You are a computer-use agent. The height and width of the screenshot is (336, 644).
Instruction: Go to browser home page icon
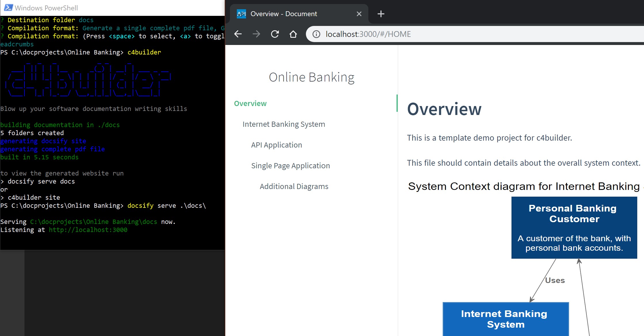293,34
